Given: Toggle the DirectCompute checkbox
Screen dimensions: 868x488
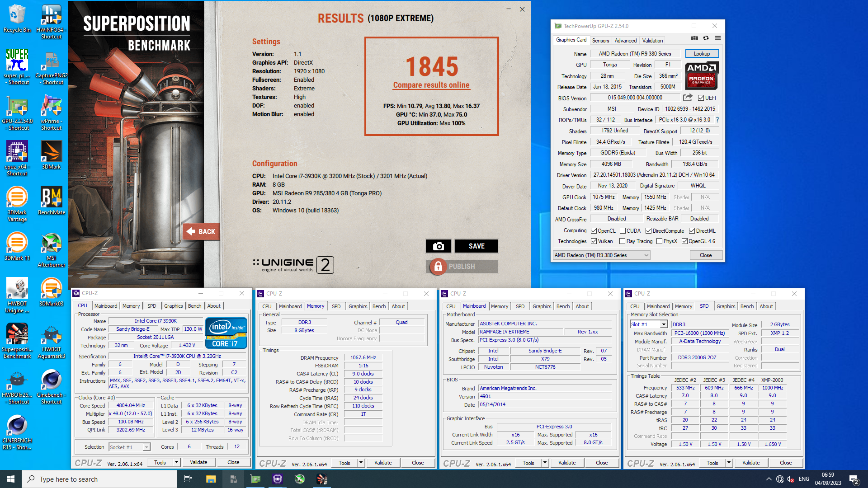Looking at the screenshot, I should [x=648, y=230].
